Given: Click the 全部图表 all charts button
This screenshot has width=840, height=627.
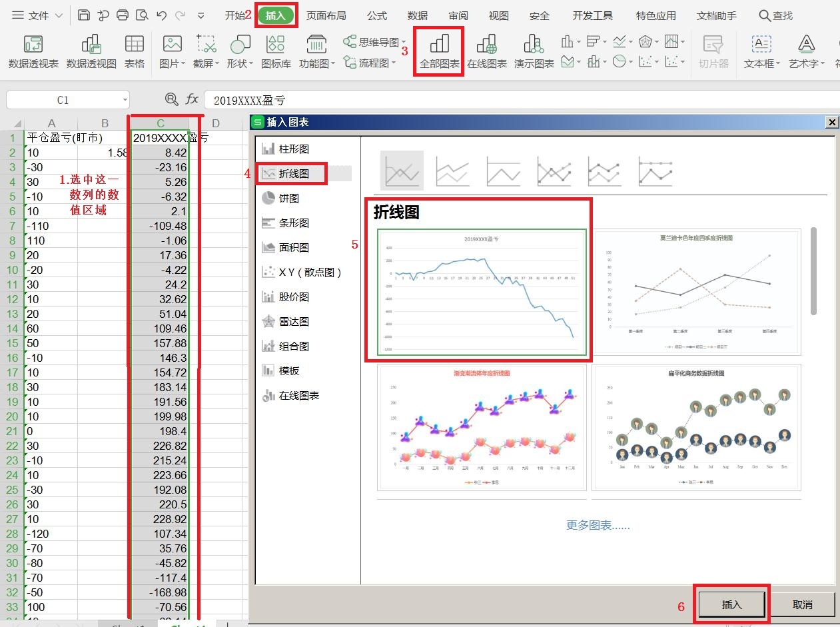Looking at the screenshot, I should pos(439,52).
